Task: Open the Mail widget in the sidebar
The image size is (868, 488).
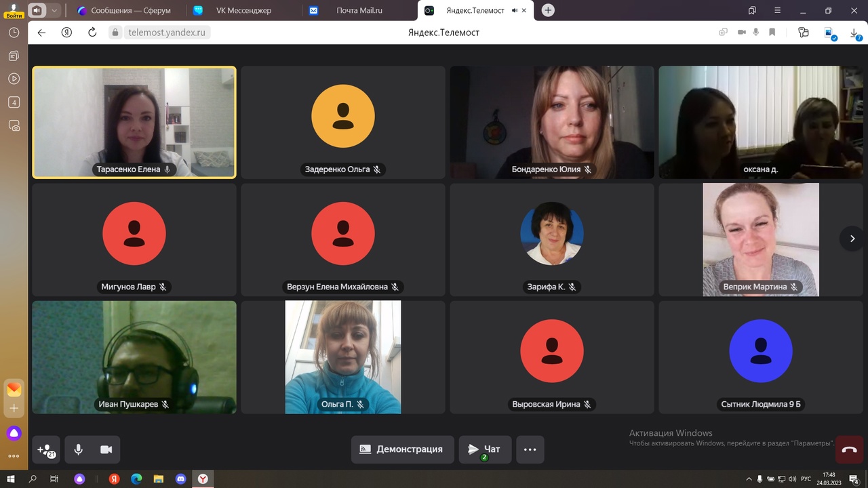Action: (x=14, y=389)
